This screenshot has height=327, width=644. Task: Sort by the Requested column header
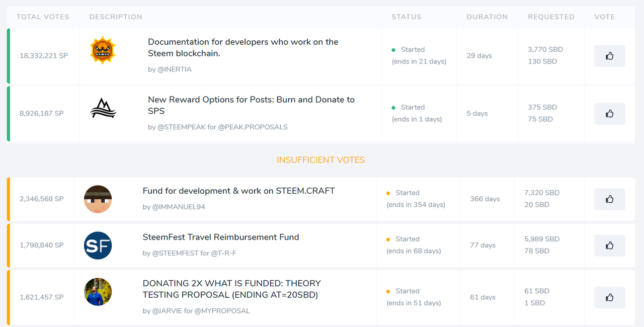tap(551, 17)
